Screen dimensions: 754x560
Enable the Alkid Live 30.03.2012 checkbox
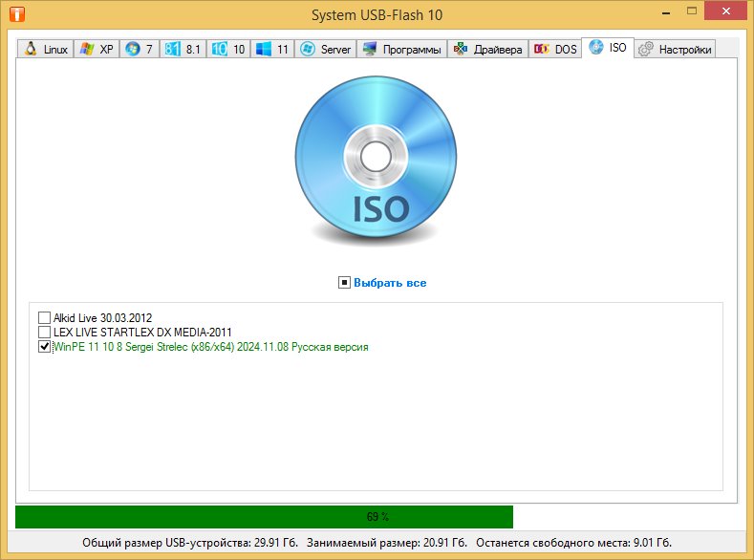45,317
